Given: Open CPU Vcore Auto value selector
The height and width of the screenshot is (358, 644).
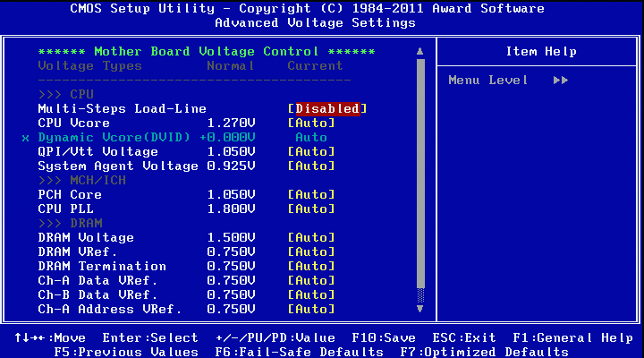Looking at the screenshot, I should [311, 124].
